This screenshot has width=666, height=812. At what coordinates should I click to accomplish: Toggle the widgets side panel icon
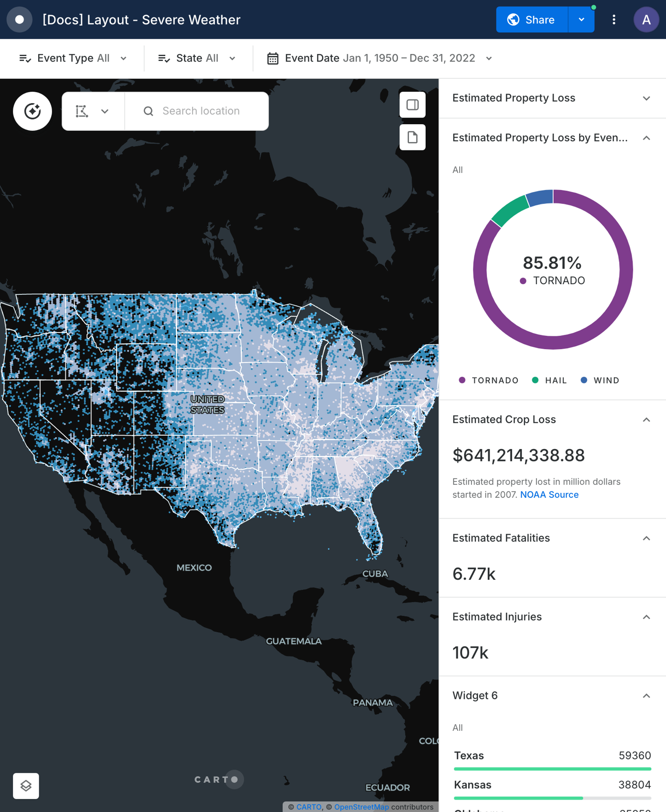point(412,105)
